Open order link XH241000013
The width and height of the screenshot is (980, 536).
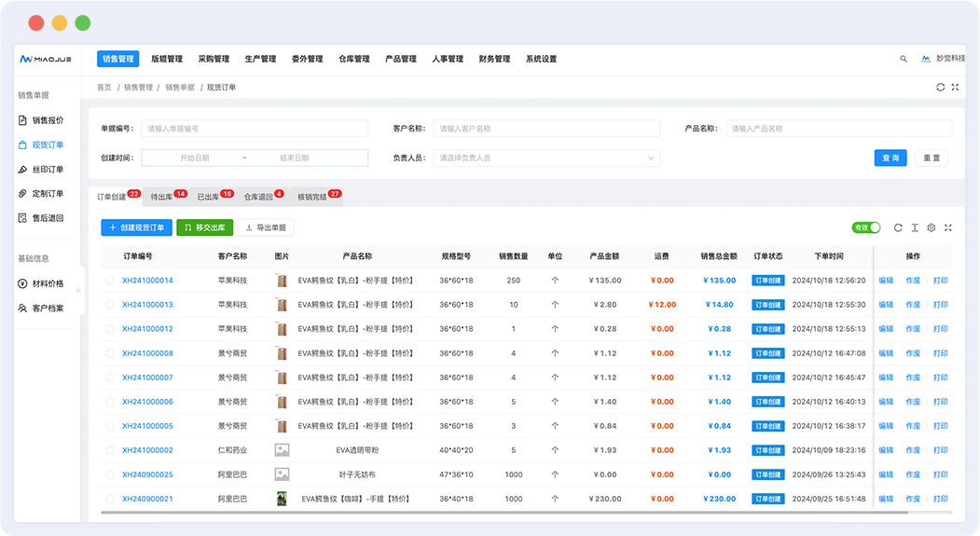pyautogui.click(x=147, y=305)
